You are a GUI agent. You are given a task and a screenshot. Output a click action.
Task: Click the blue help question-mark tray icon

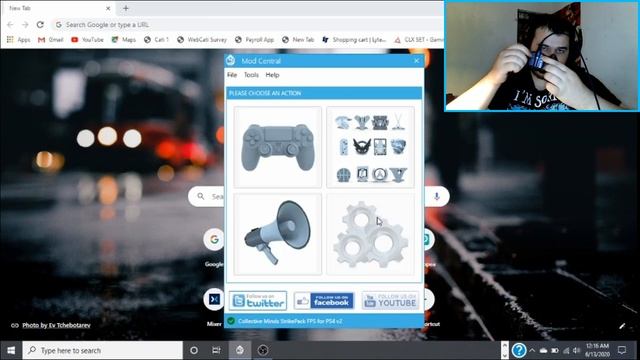[519, 350]
